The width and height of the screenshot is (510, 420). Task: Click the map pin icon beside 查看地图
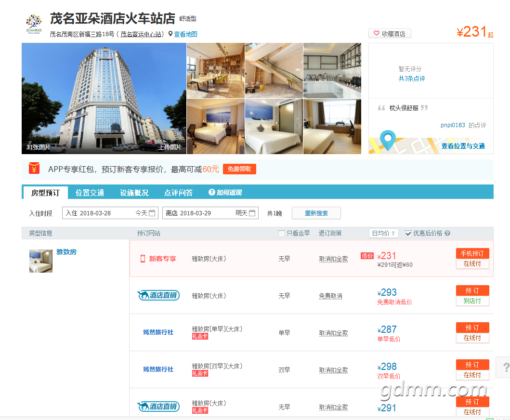(170, 34)
